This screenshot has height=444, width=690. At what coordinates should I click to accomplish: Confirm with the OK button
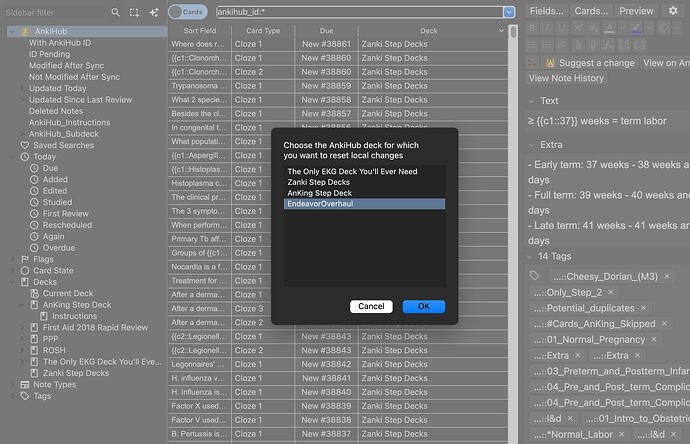pyautogui.click(x=424, y=306)
